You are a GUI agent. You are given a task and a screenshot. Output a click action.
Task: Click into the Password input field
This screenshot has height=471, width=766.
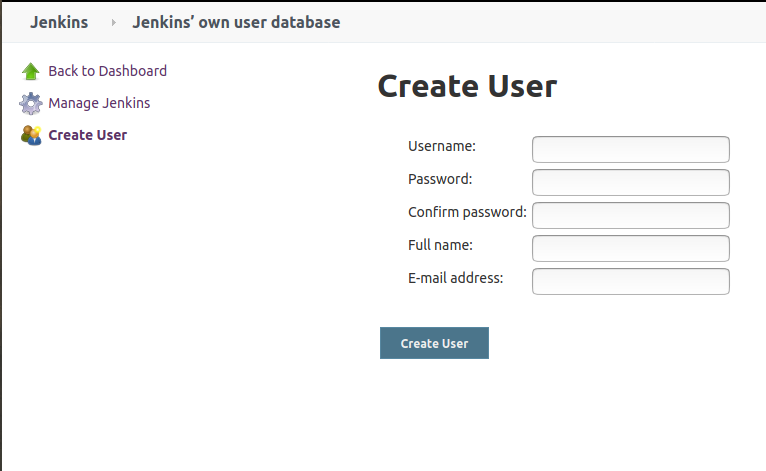tap(630, 182)
